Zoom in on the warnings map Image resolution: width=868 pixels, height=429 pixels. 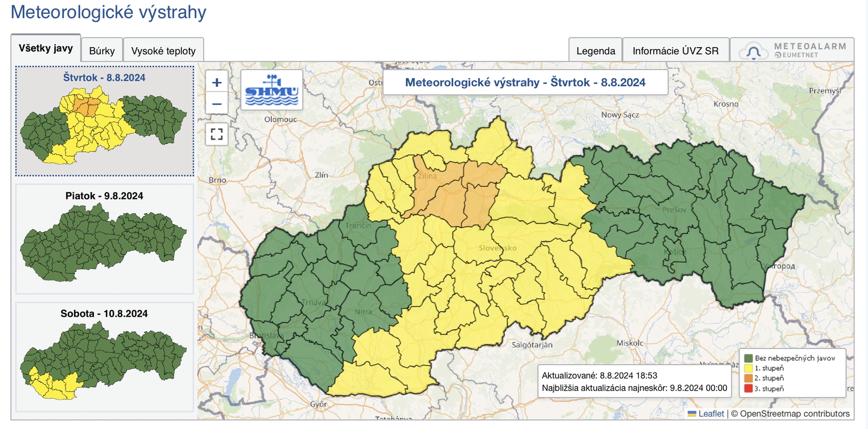pos(217,82)
